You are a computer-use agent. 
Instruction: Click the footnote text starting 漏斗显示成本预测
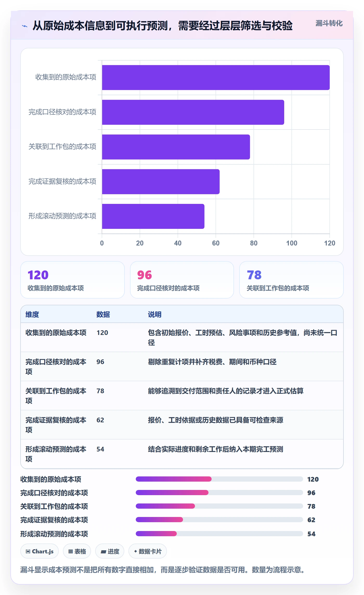point(163,570)
